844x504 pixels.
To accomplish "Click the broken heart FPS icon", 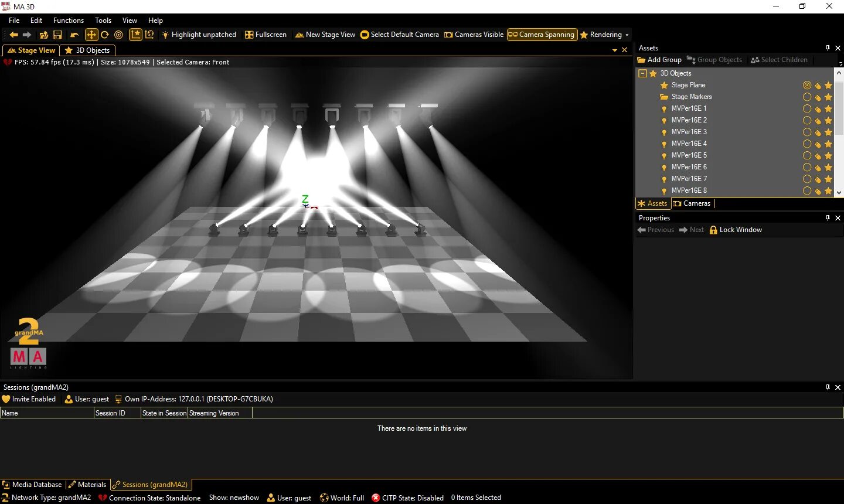I will pyautogui.click(x=8, y=62).
